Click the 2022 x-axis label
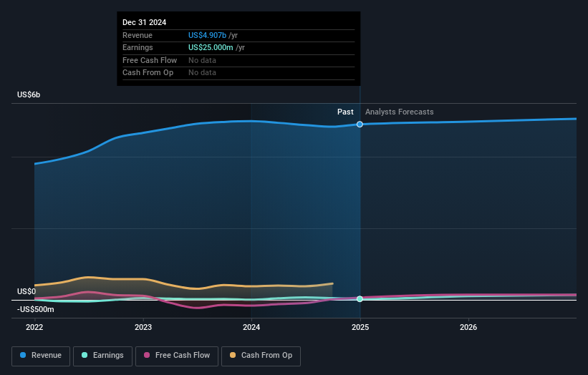The image size is (588, 375). tap(34, 328)
